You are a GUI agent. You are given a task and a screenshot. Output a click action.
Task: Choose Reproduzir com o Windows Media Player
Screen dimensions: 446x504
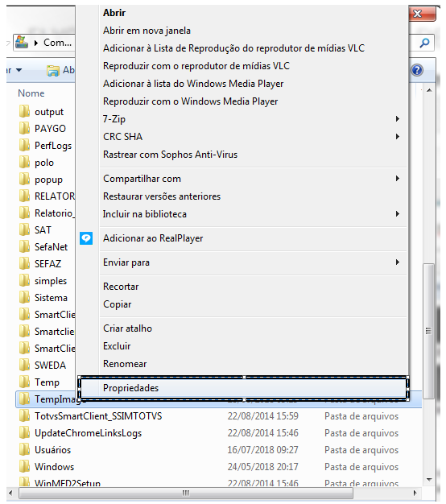pyautogui.click(x=190, y=101)
